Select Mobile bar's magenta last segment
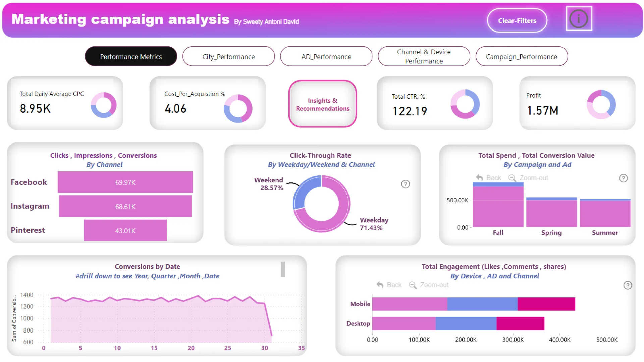This screenshot has width=644, height=362. tap(546, 304)
